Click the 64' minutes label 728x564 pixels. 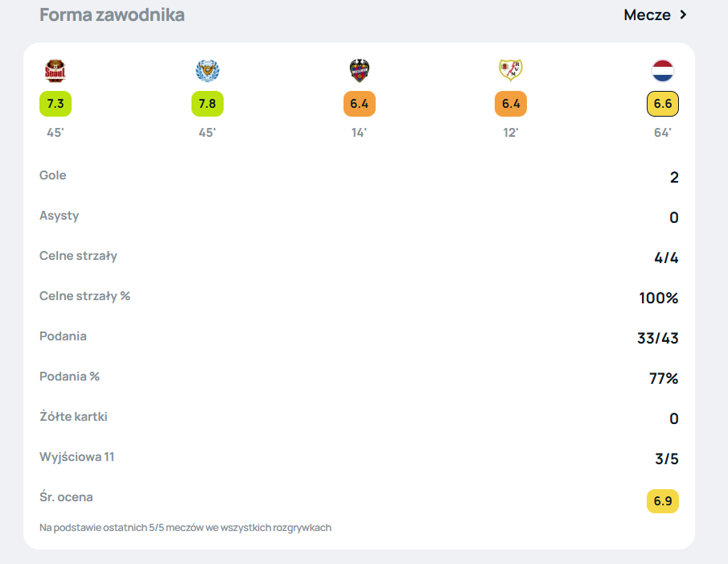click(x=663, y=133)
